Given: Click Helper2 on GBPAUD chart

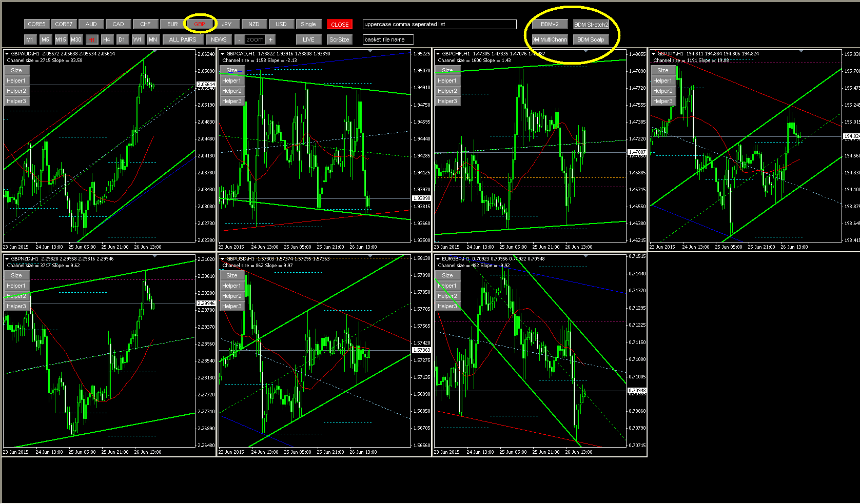Looking at the screenshot, I should coord(16,91).
